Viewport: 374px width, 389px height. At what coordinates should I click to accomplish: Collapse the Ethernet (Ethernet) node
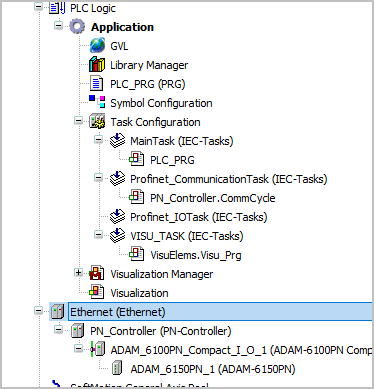point(39,311)
